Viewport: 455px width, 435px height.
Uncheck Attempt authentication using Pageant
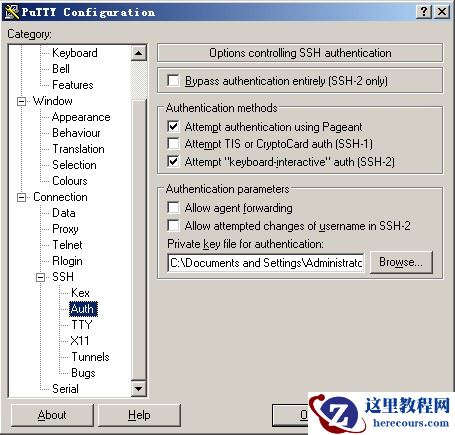coord(173,126)
